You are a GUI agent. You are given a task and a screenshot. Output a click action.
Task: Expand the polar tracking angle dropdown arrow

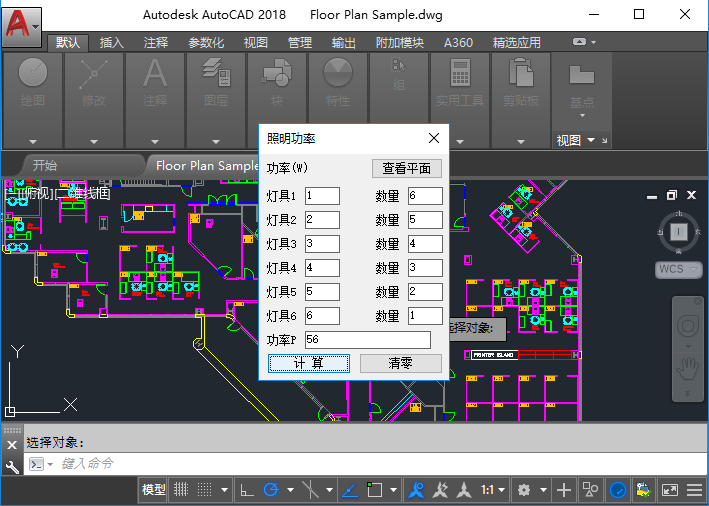pos(290,490)
